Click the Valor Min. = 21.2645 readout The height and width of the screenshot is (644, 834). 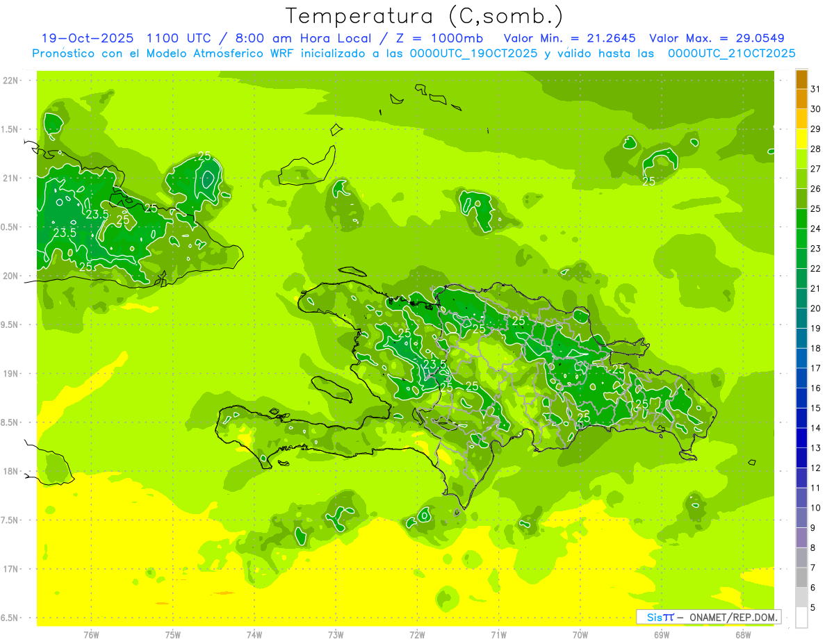coord(569,38)
